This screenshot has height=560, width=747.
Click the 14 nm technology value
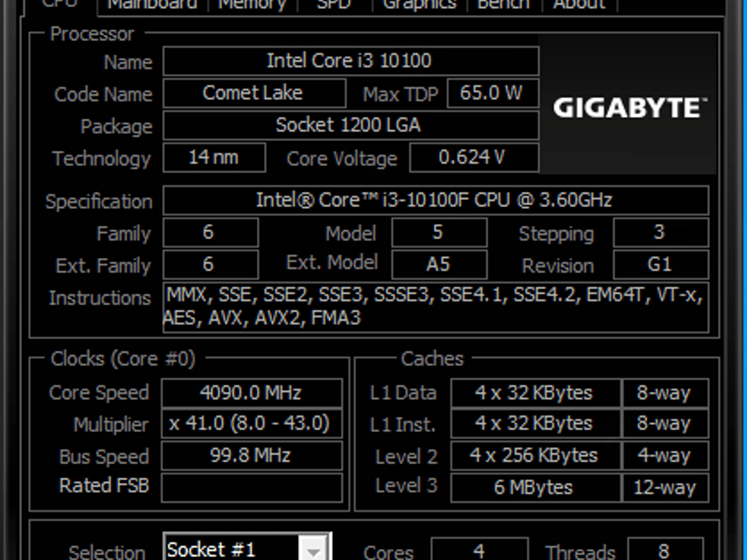[x=214, y=157]
